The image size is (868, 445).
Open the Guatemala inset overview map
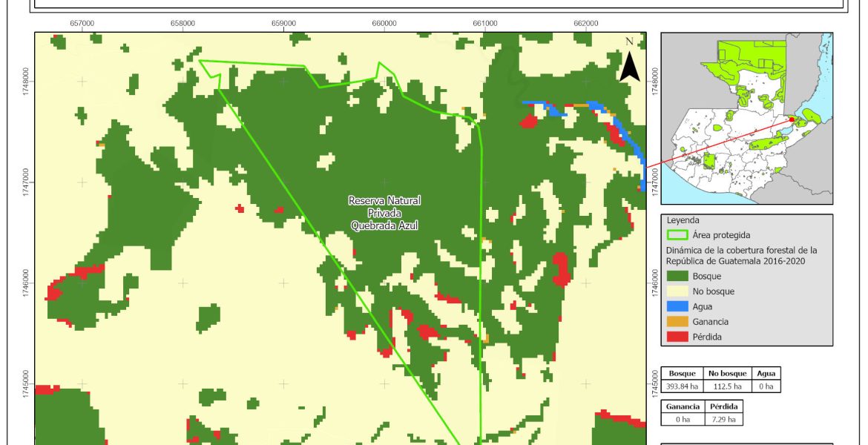click(x=746, y=118)
